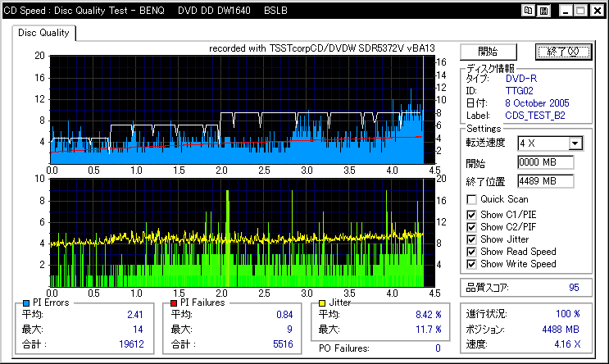This screenshot has width=609, height=364.
Task: Click the yellow Jitter legend swatch
Action: [x=322, y=303]
